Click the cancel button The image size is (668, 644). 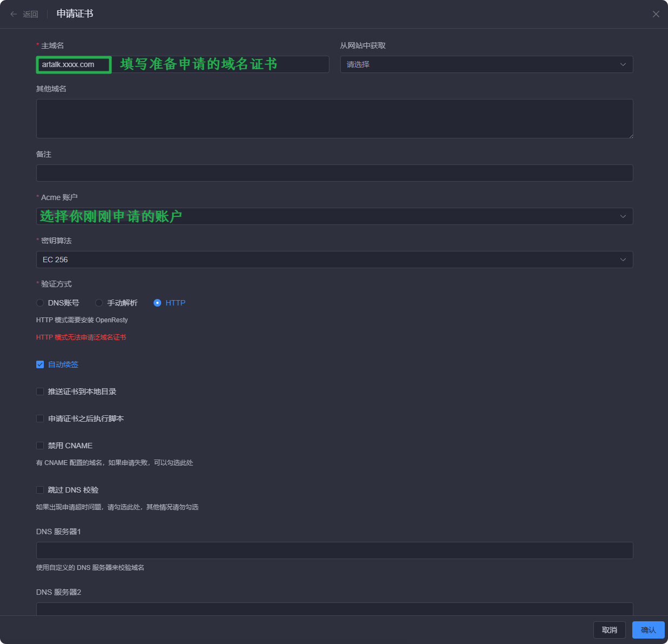[x=609, y=630]
